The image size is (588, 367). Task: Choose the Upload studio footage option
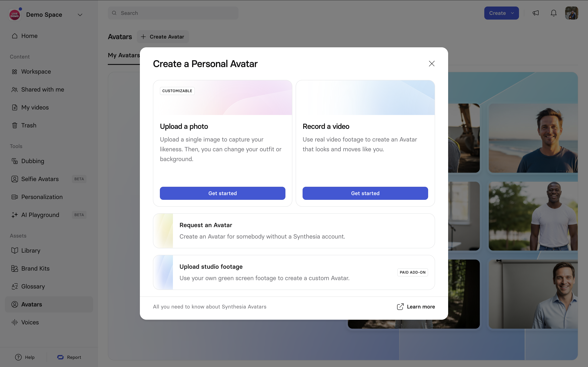tap(294, 272)
